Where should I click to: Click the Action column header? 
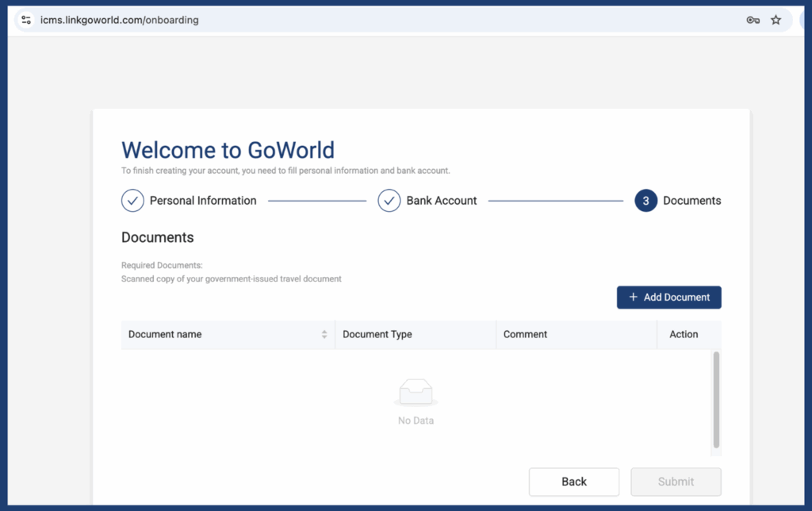point(684,335)
